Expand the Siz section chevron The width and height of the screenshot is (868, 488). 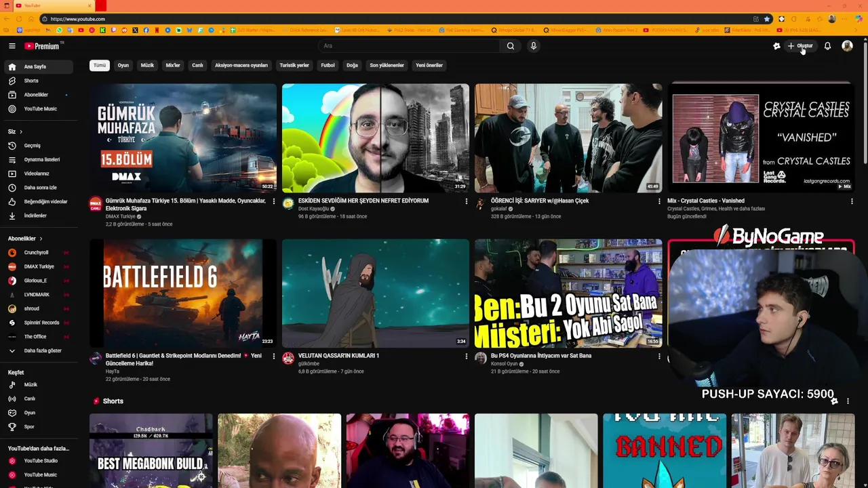21,131
